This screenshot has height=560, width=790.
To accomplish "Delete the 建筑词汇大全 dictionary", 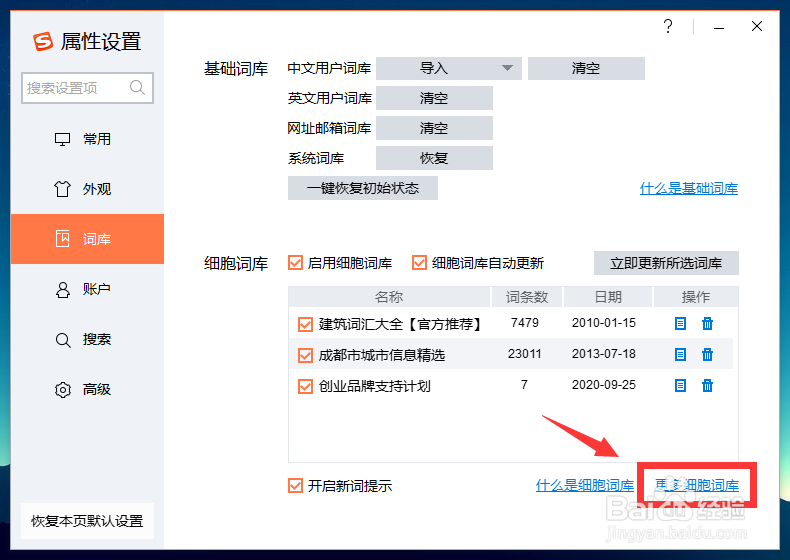I will pos(707,324).
